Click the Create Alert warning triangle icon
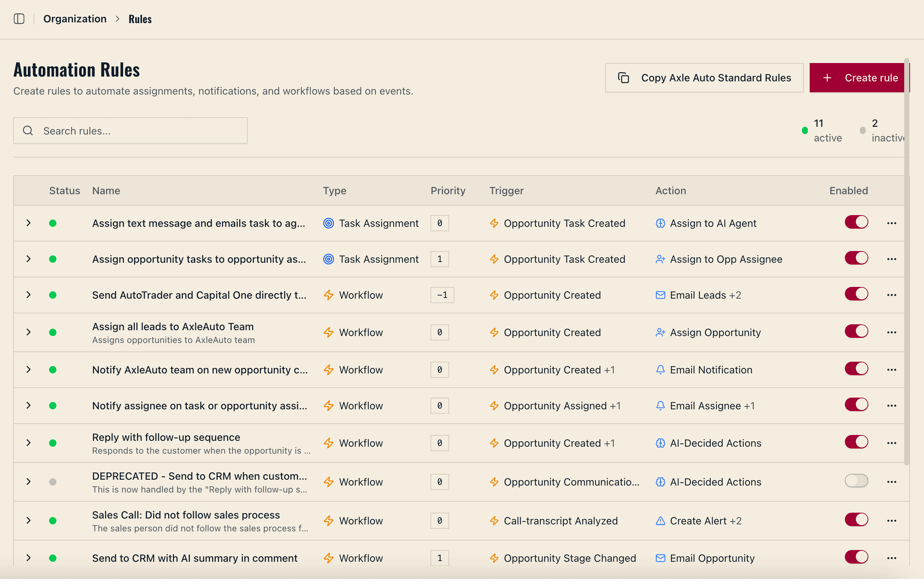Image resolution: width=924 pixels, height=579 pixels. point(660,521)
